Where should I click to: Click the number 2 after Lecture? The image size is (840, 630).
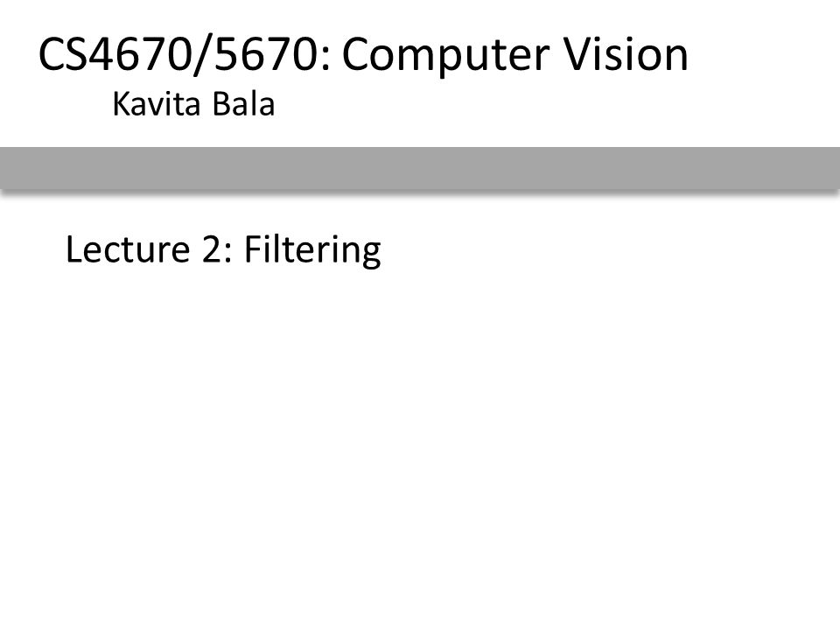(x=211, y=249)
